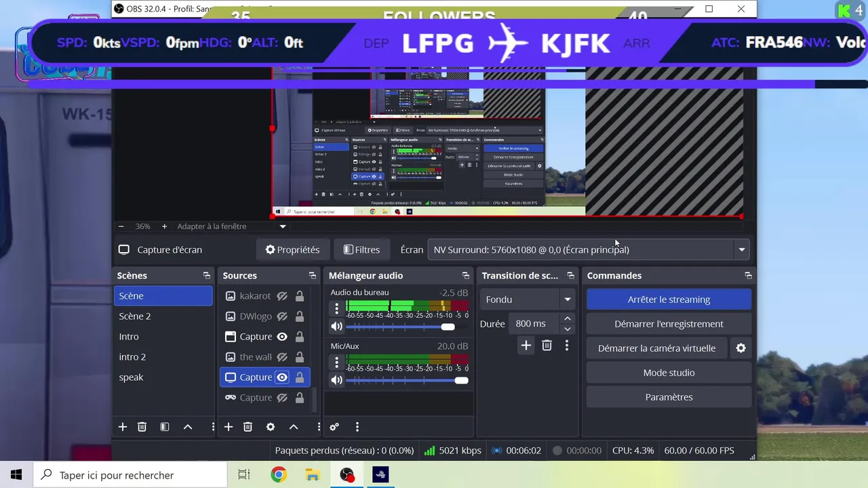Viewport: 868px width, 488px height.
Task: Select Intro scene in list
Action: 163,336
